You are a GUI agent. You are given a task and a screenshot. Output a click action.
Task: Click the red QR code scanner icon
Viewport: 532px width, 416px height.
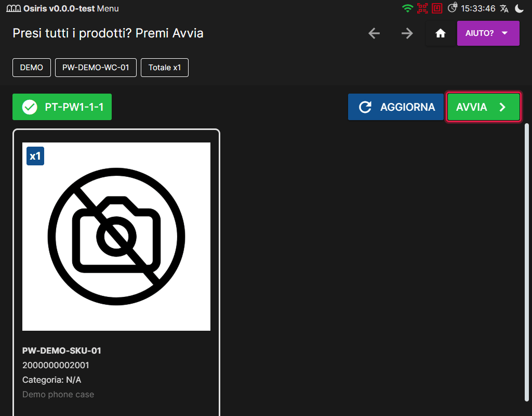422,8
